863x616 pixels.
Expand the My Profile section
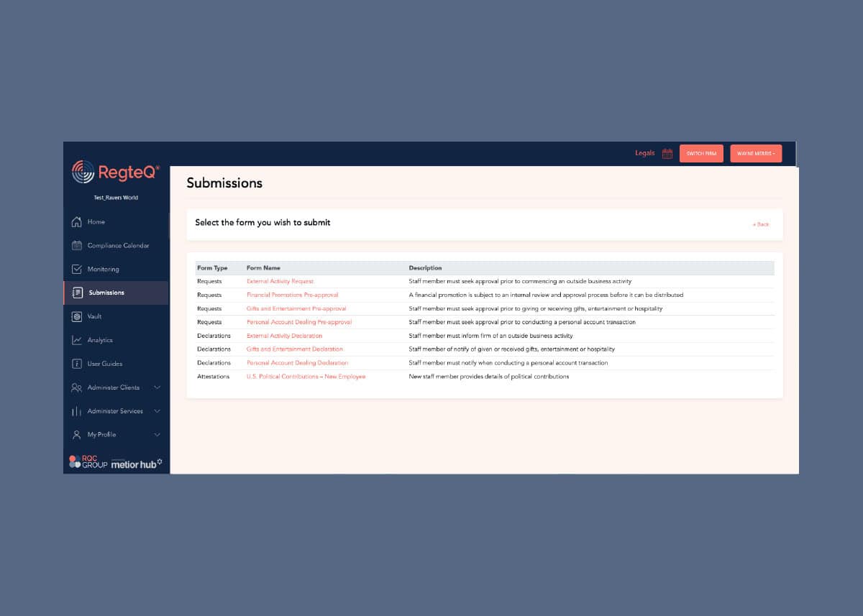coord(157,434)
